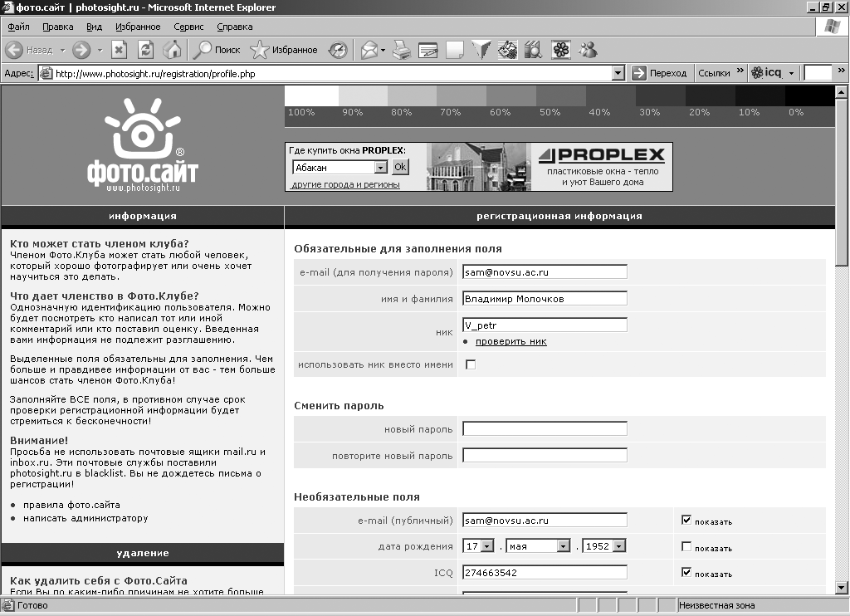
Task: Click the 'ник' field containing V_petr
Action: pos(545,325)
